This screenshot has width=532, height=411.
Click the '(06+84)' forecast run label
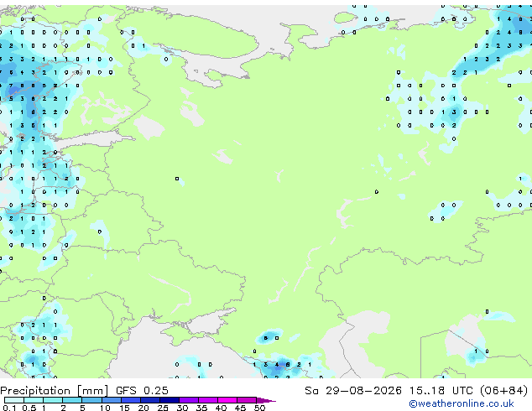point(504,390)
